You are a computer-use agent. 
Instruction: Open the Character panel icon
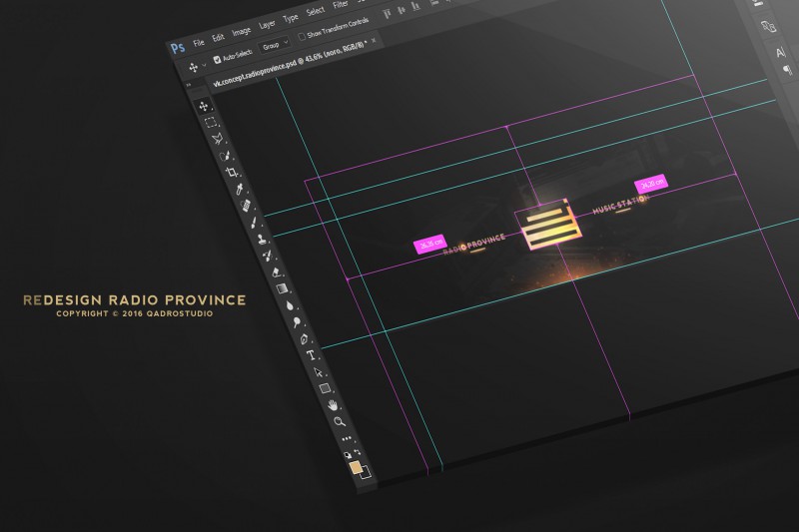coord(781,53)
